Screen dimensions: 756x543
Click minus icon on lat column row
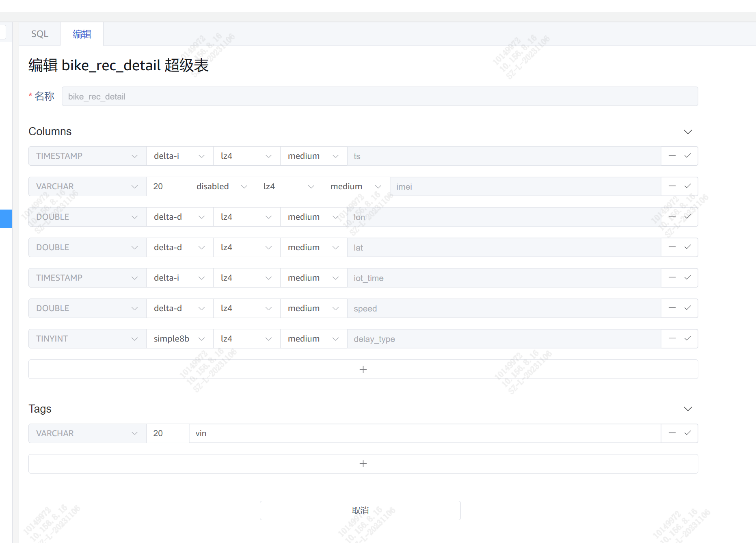pos(672,247)
